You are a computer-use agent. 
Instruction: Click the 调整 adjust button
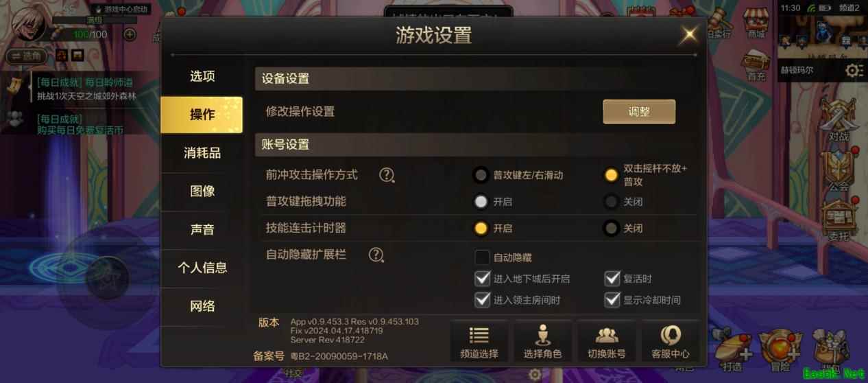click(639, 112)
